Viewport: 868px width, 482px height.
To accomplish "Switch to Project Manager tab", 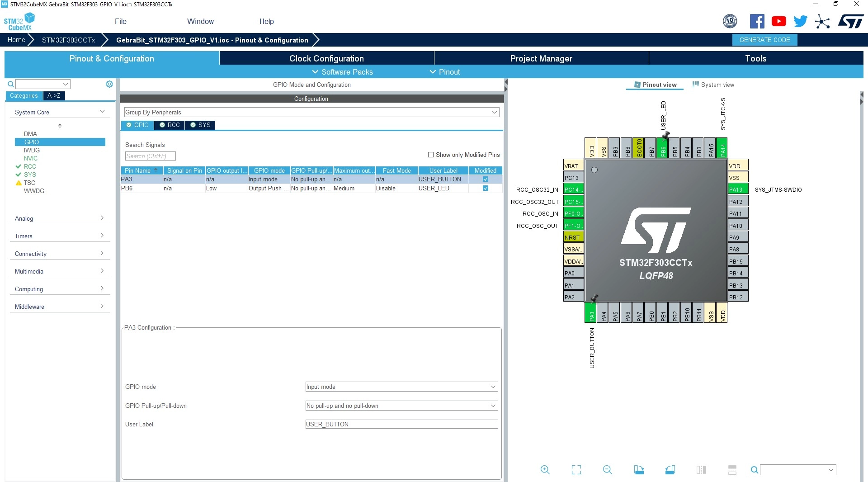I will 541,58.
